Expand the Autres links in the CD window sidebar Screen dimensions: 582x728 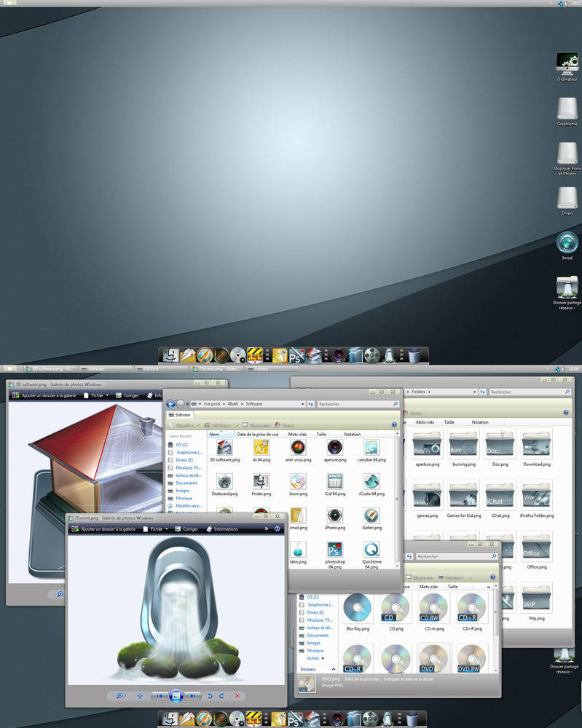[316, 658]
